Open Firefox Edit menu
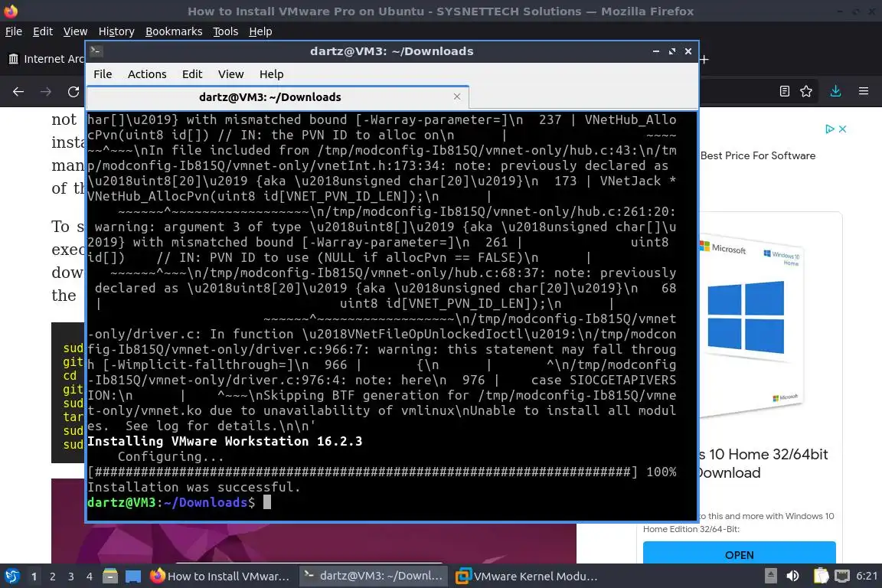Viewport: 882px width, 588px height. pos(43,31)
